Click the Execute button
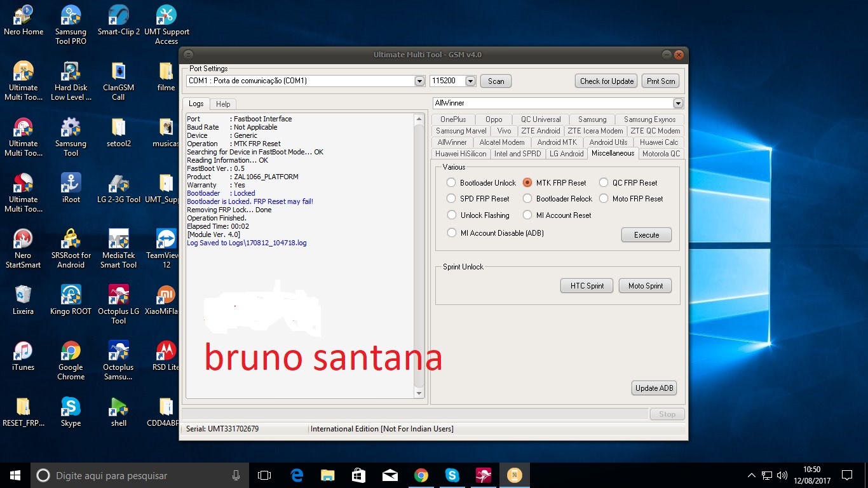The image size is (868, 488). 646,235
